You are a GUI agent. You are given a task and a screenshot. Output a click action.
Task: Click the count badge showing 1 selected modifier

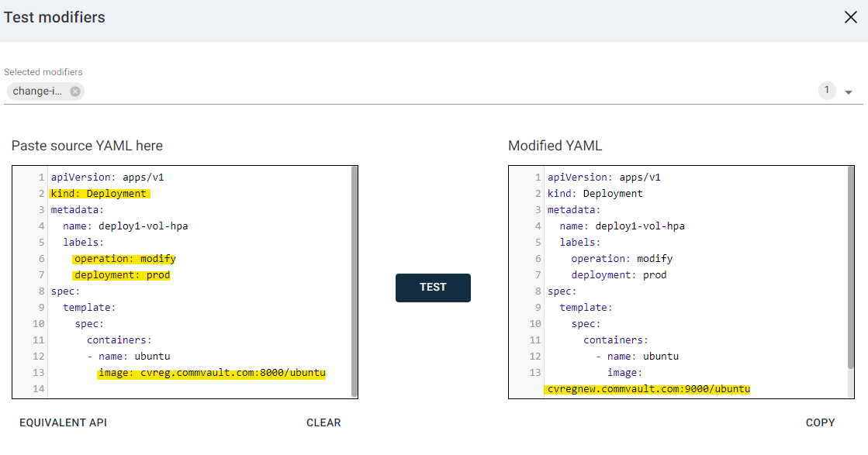click(x=827, y=91)
